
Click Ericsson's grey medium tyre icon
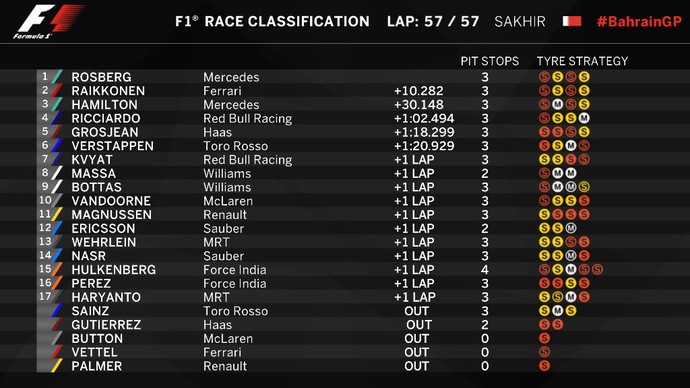[x=571, y=228]
